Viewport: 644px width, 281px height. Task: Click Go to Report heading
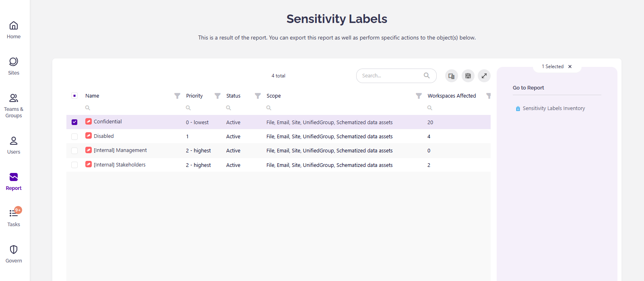528,88
